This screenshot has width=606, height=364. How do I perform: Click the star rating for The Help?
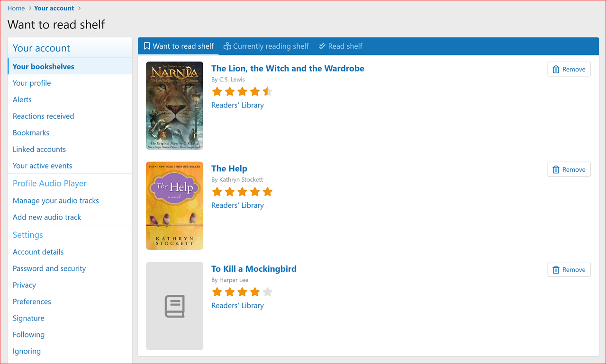pyautogui.click(x=242, y=192)
